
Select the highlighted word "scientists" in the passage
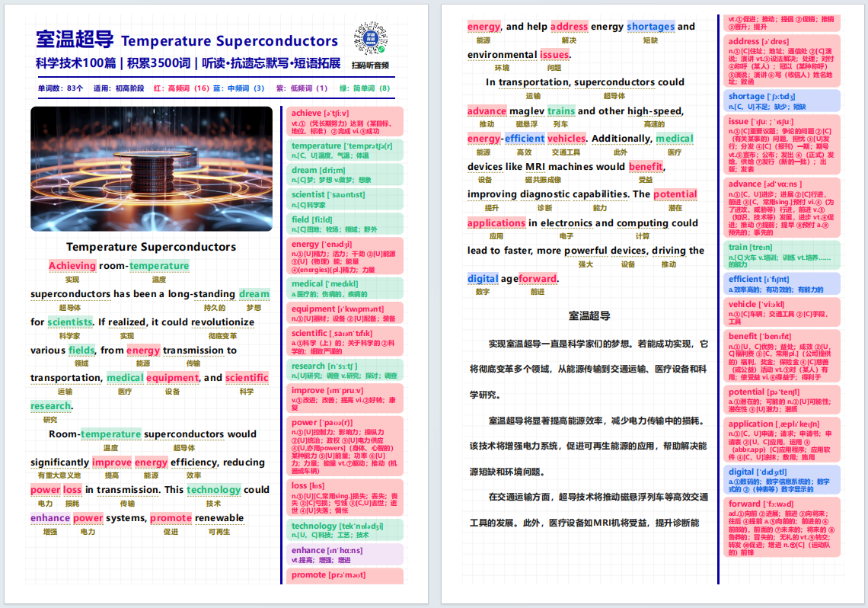70,322
